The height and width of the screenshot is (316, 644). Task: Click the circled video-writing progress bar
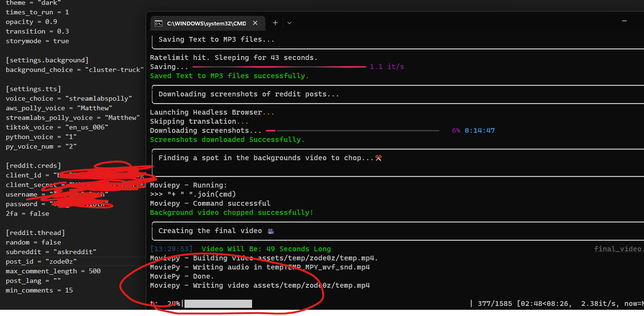218,303
